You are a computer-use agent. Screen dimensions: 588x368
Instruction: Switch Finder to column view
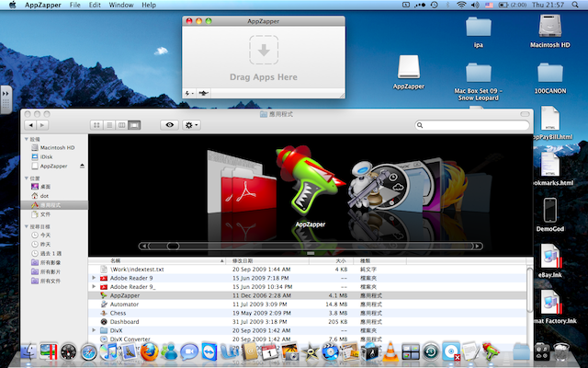click(121, 125)
